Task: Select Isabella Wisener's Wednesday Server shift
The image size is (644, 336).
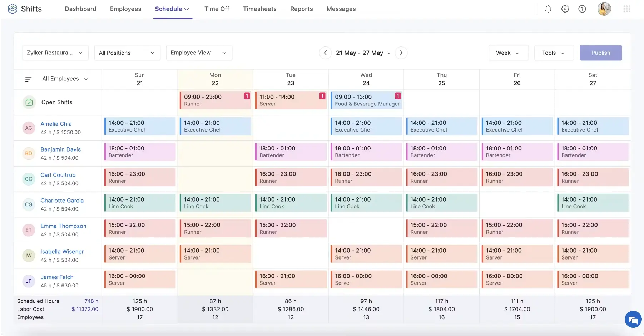Action: point(366,254)
